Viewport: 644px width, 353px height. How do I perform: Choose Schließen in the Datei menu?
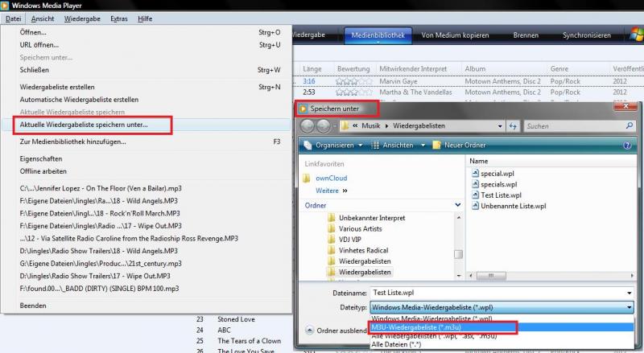[147, 70]
